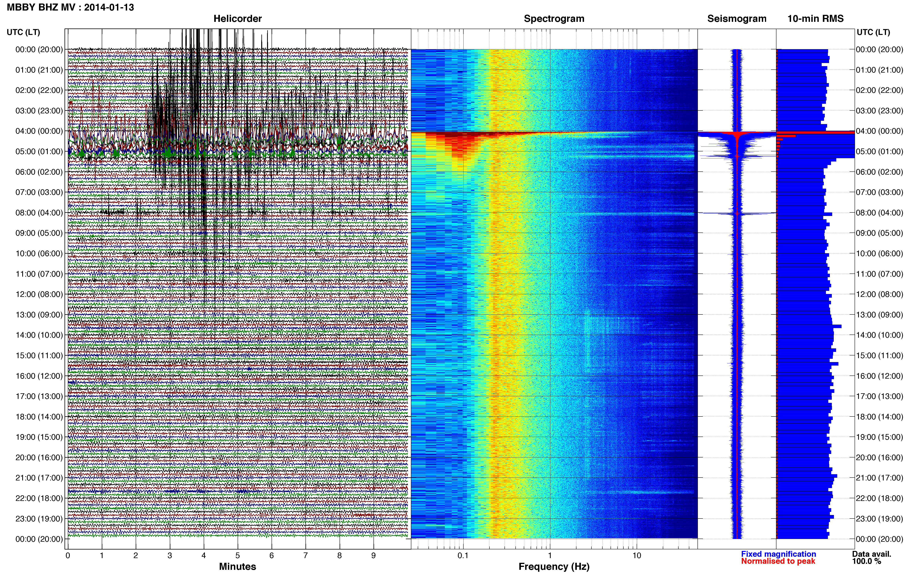Click the Helicorder minute tick label 5

click(238, 556)
